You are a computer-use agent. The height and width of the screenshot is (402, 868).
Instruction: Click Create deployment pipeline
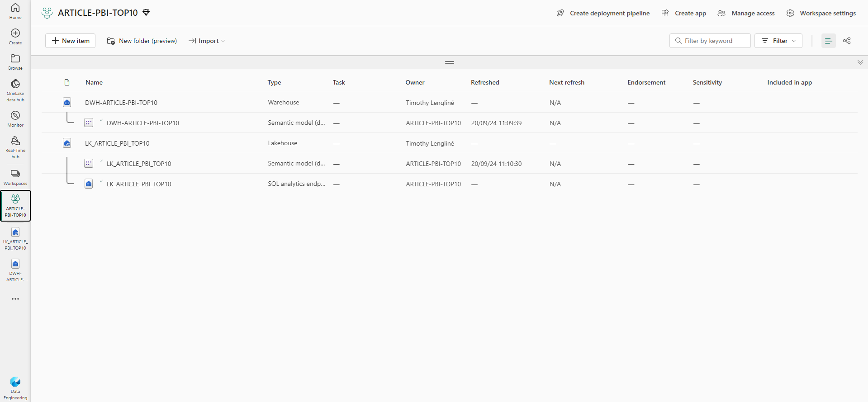point(603,13)
